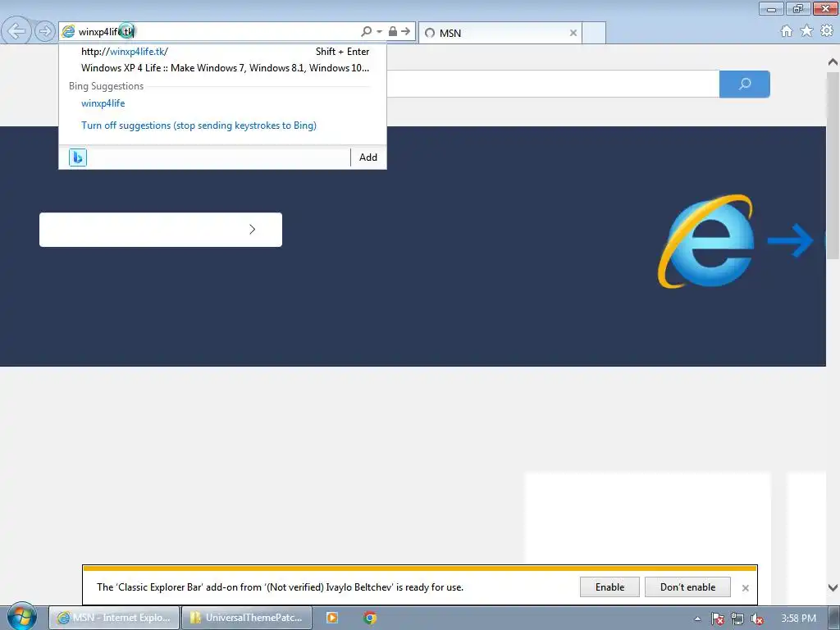
Task: Launch Windows Media Player from the taskbar
Action: coord(332,618)
